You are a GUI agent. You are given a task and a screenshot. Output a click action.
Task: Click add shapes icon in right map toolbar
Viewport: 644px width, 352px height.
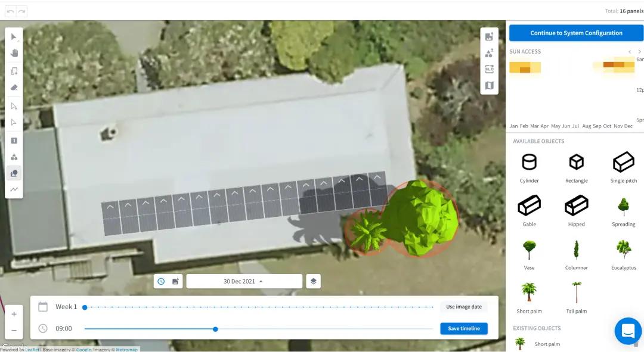pyautogui.click(x=489, y=54)
